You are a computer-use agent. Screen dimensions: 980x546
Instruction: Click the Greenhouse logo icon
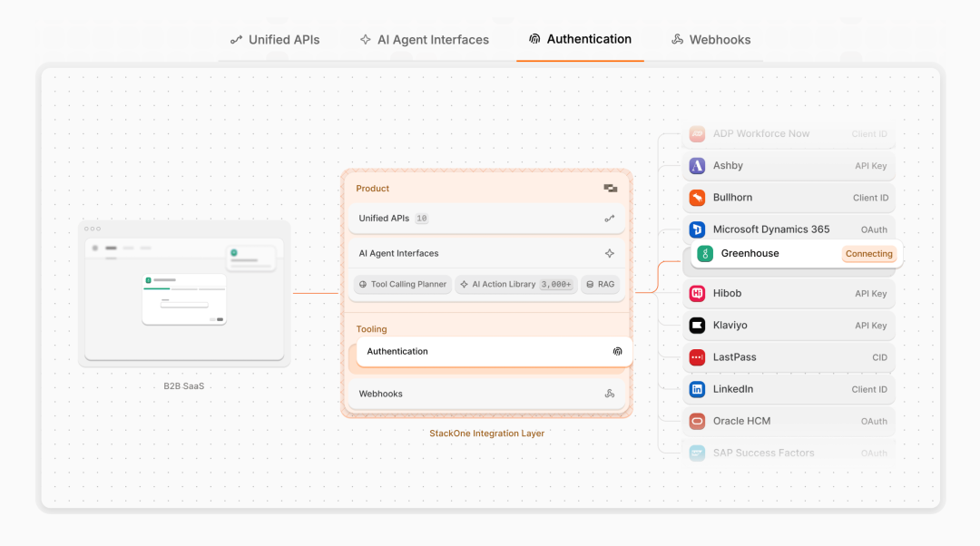coord(705,254)
